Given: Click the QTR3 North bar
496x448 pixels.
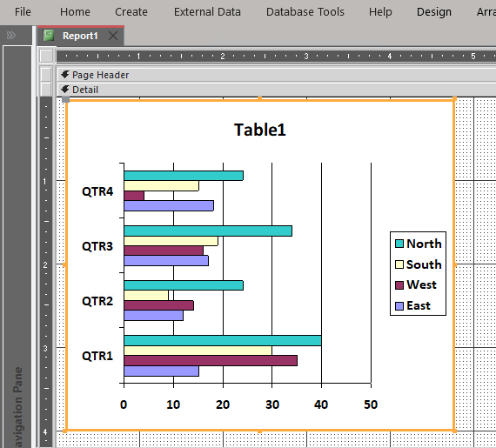Looking at the screenshot, I should coord(208,231).
